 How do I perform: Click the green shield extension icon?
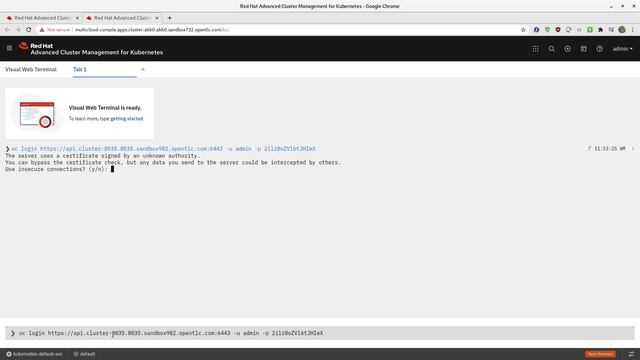[547, 30]
